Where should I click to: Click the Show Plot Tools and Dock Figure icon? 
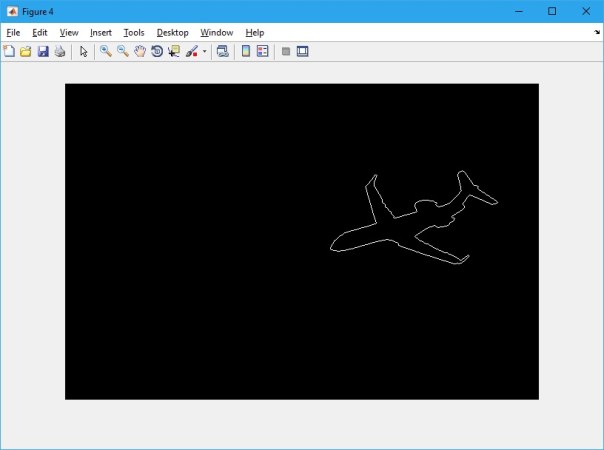pos(302,51)
